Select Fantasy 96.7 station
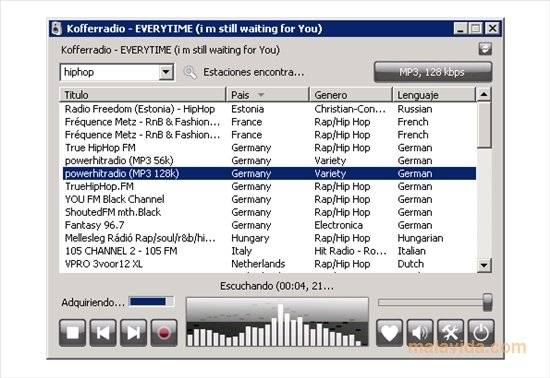Image resolution: width=550 pixels, height=378 pixels. (269, 225)
